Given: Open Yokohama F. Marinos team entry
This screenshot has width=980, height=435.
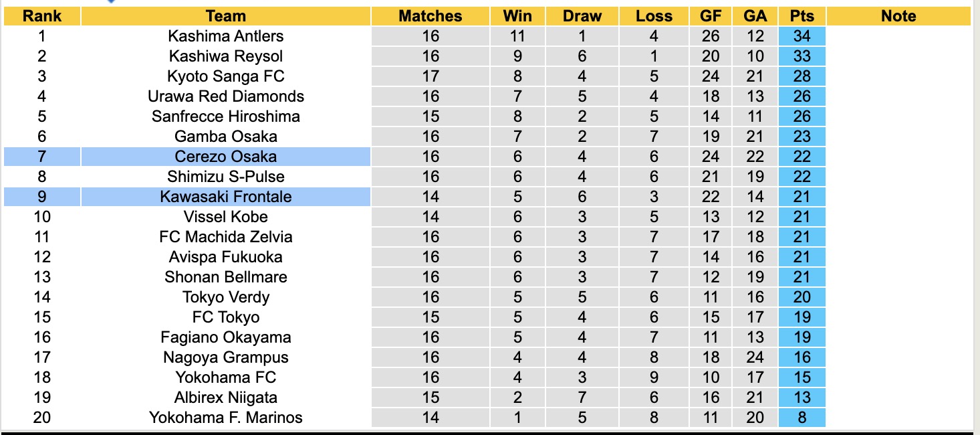Looking at the screenshot, I should click(x=226, y=418).
